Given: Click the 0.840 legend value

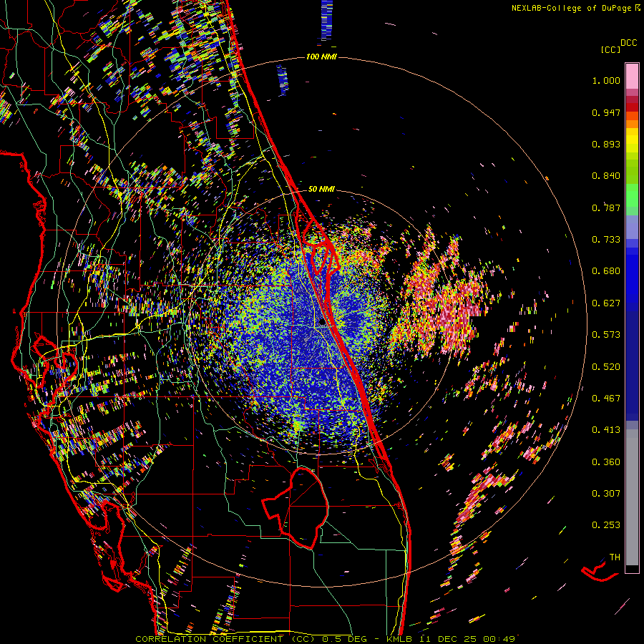Looking at the screenshot, I should [606, 176].
